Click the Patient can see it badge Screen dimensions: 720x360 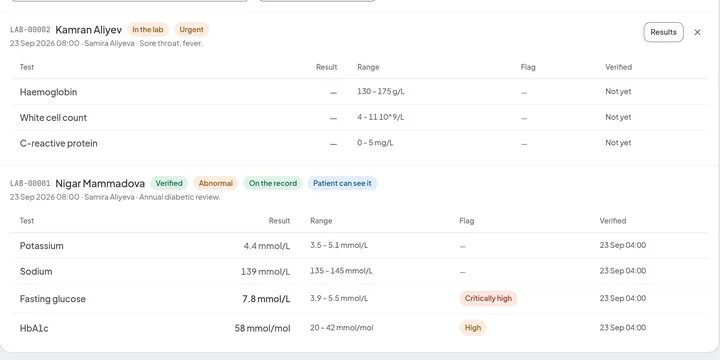(x=343, y=183)
